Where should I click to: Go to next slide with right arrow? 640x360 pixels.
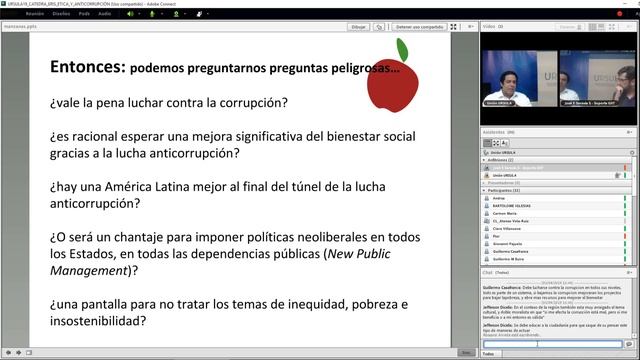coord(19,353)
